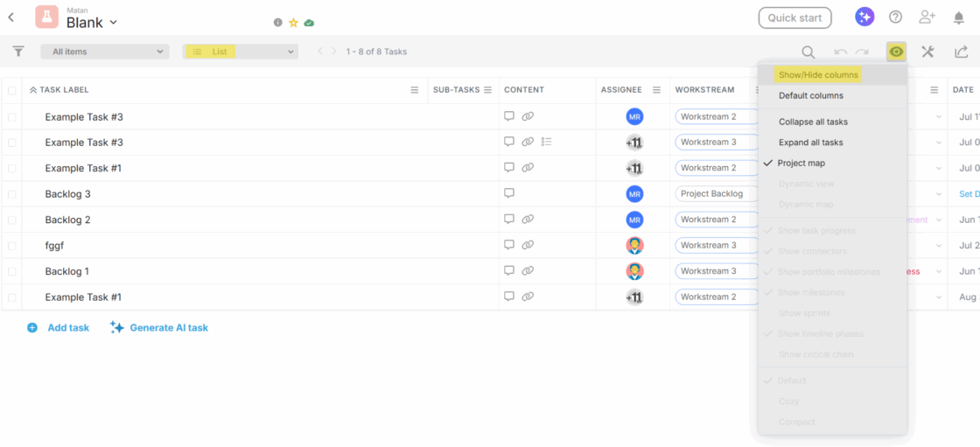Open the notifications bell icon

pos(959,17)
